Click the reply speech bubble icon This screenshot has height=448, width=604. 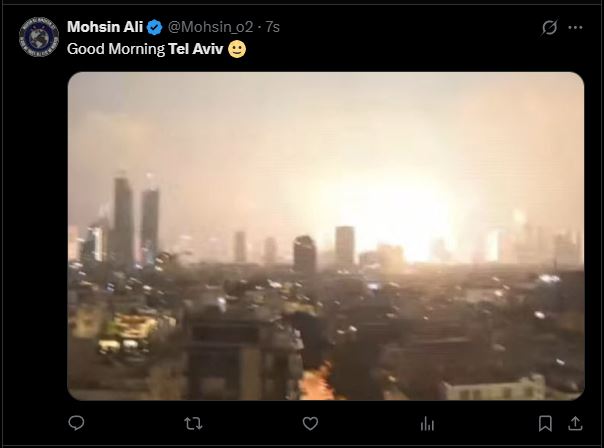(76, 423)
